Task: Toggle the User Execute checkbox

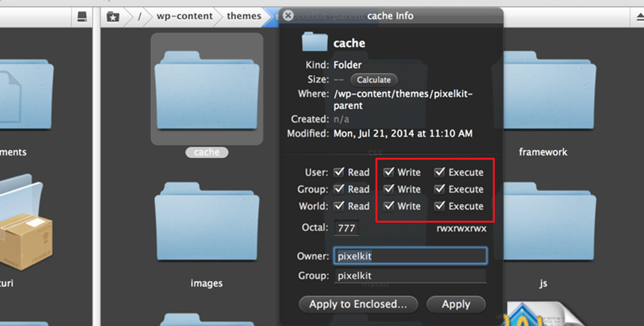Action: [x=440, y=172]
